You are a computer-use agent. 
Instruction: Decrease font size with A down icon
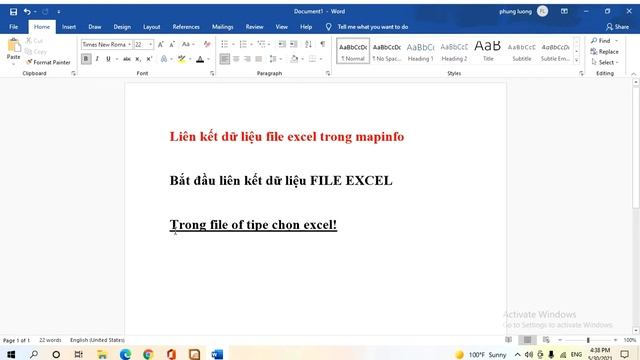172,44
